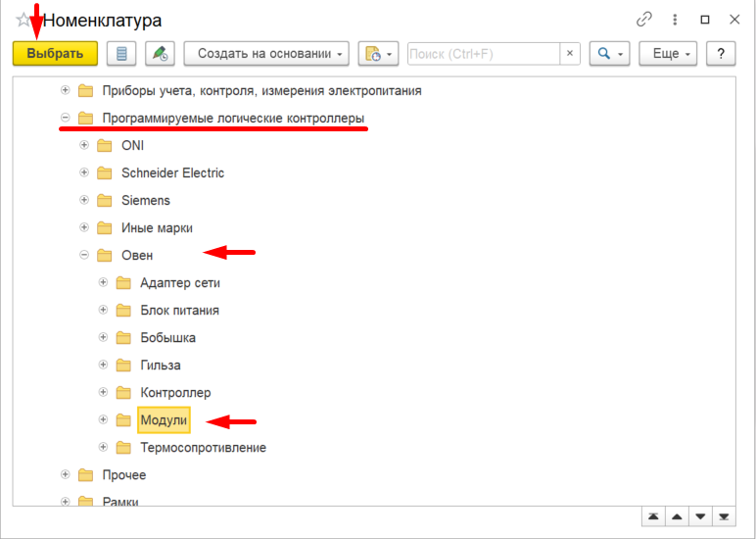Open the Создать на основании dropdown

[266, 54]
